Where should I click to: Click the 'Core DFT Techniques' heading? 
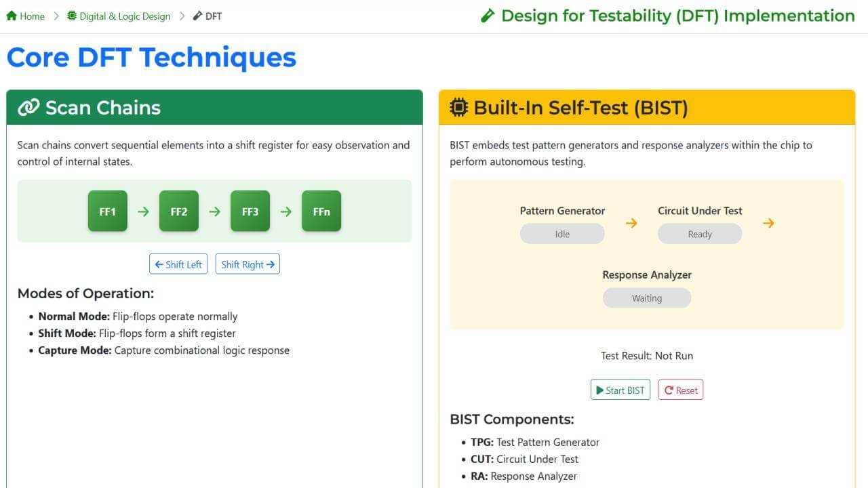tap(151, 58)
